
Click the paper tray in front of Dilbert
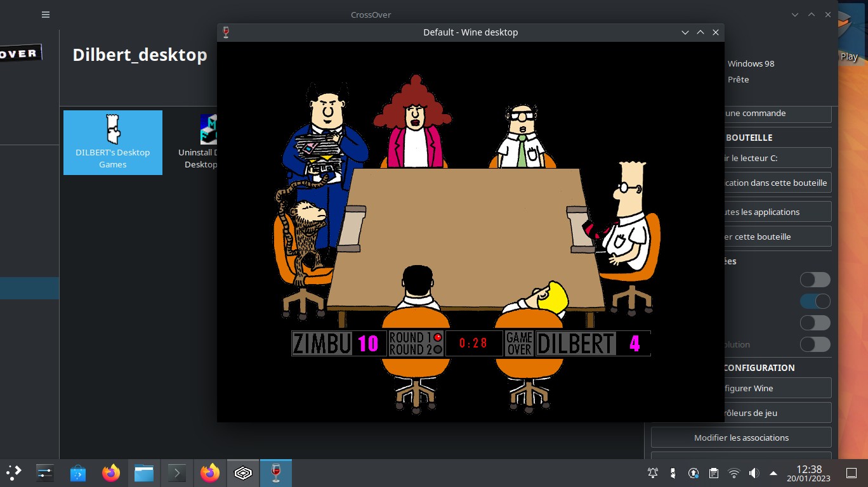[x=581, y=230]
